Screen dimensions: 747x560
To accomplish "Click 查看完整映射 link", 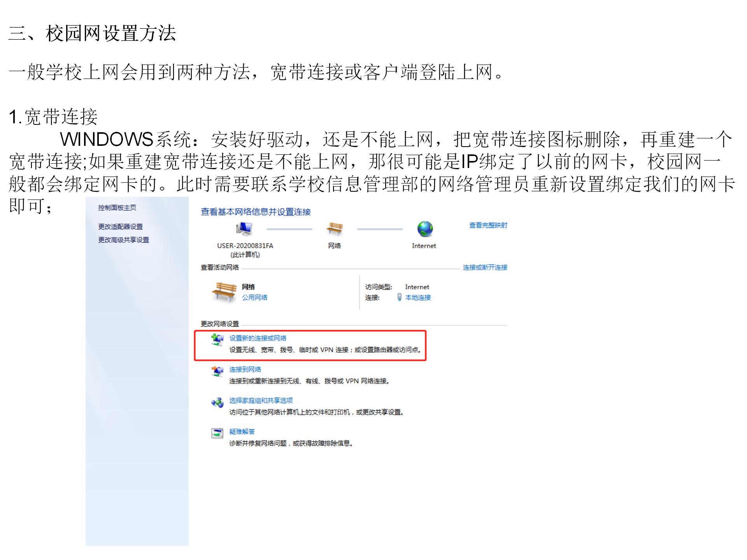I will tap(488, 225).
